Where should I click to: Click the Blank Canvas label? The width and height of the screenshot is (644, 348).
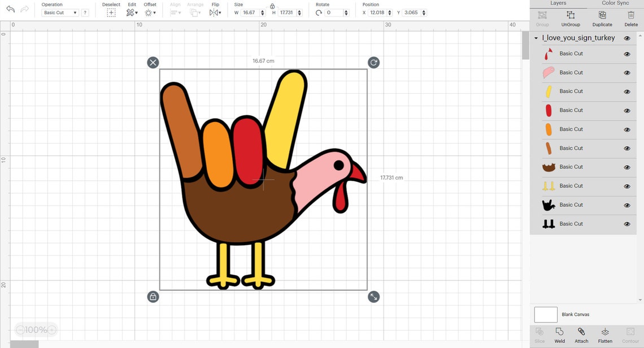pos(575,315)
